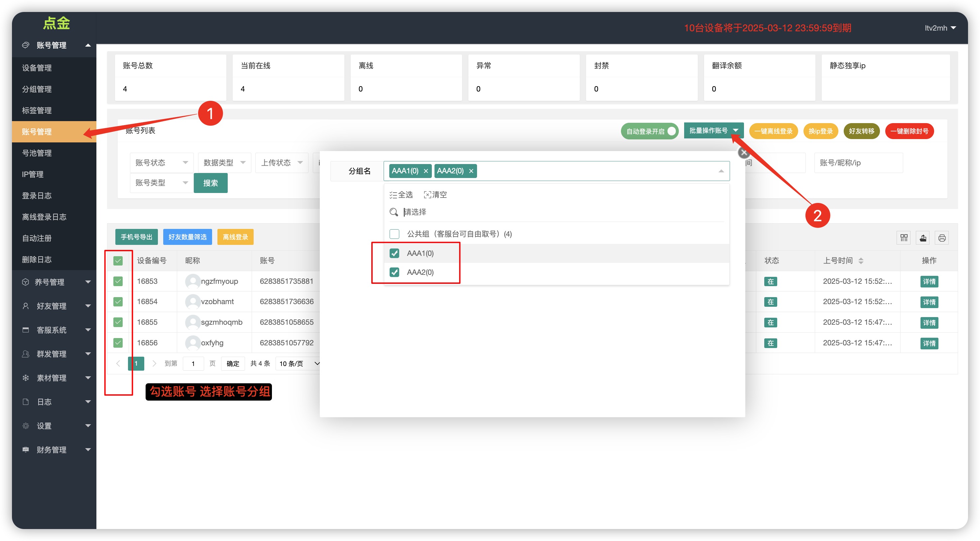The height and width of the screenshot is (541, 980).
Task: Click the 全选 select-all icon
Action: (393, 195)
